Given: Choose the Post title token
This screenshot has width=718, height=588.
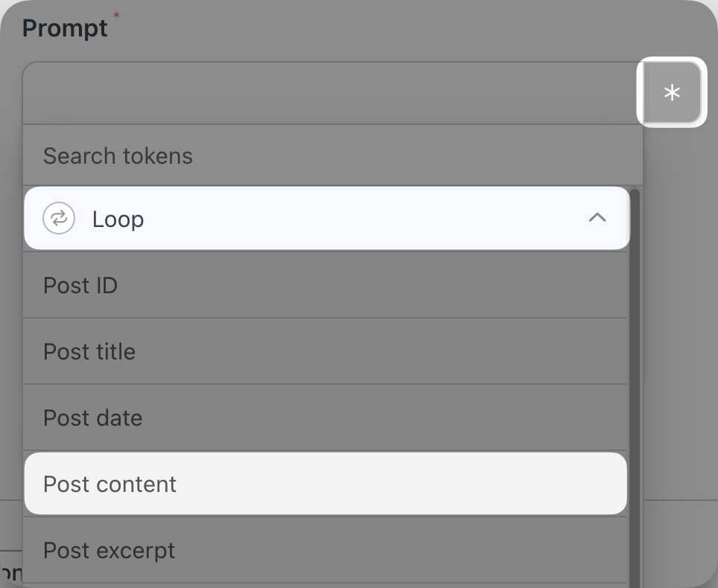Looking at the screenshot, I should (x=325, y=351).
